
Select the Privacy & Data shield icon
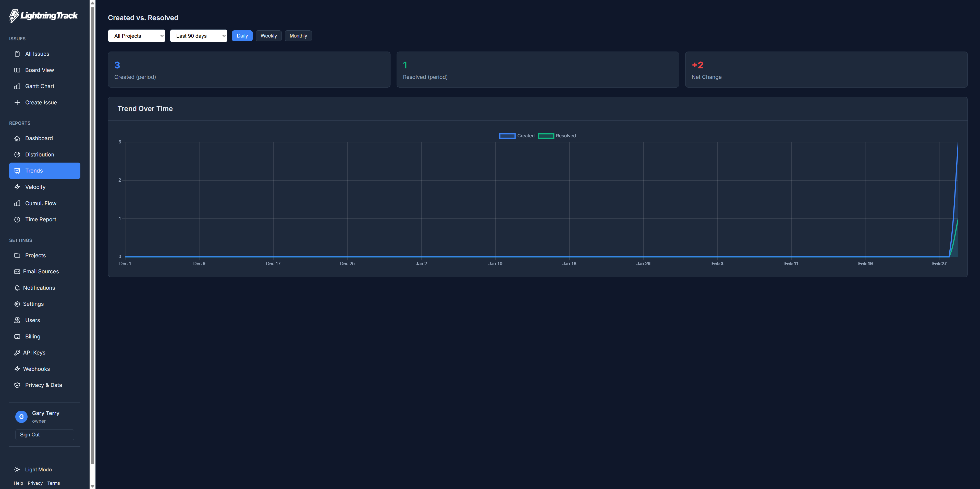[18, 385]
